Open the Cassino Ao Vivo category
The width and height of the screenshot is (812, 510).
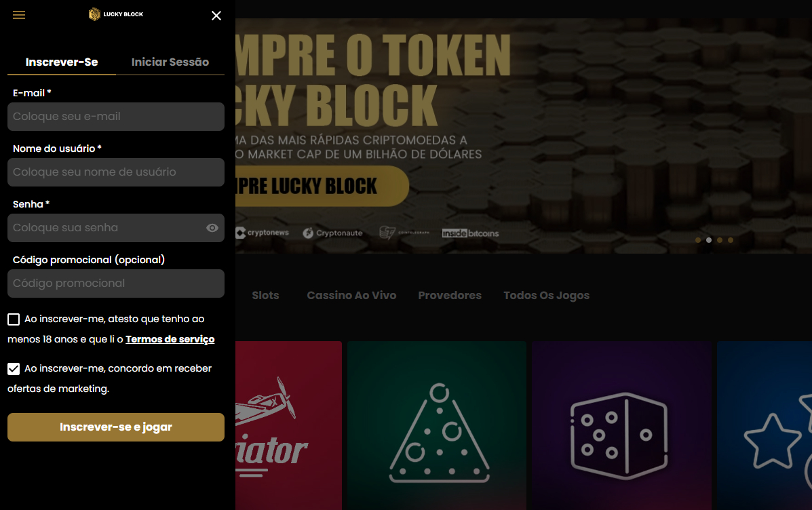point(351,295)
